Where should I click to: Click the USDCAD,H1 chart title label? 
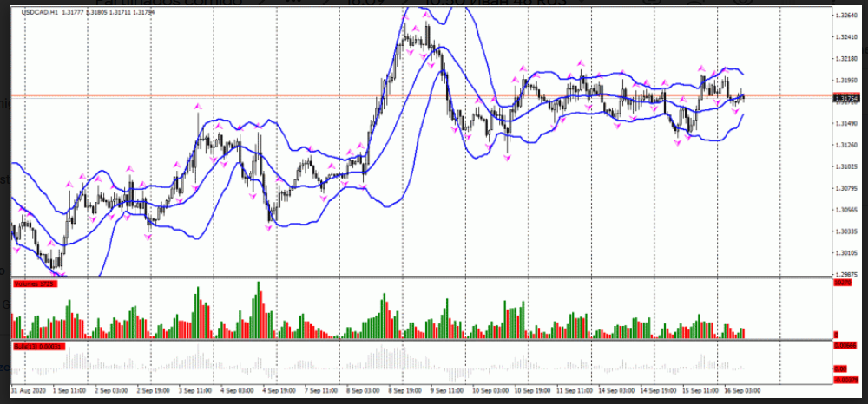pos(33,12)
